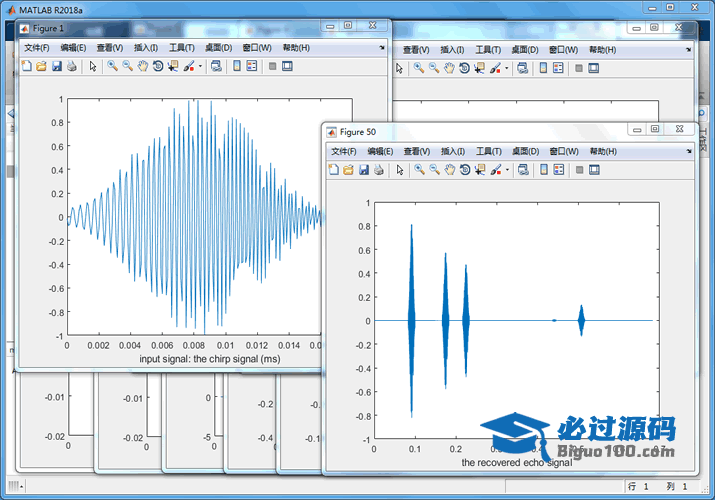This screenshot has height=500, width=715.
Task: Open 编辑(E) menu in Figure 50
Action: 380,151
